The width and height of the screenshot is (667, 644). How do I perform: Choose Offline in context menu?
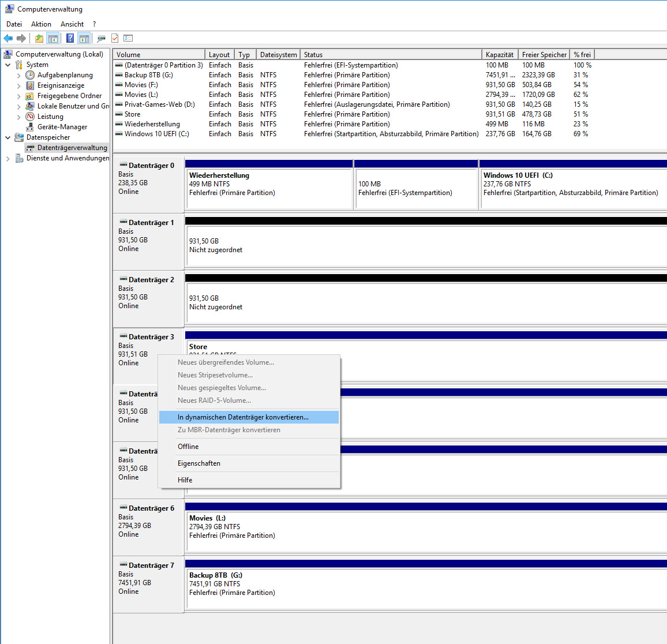click(x=249, y=447)
